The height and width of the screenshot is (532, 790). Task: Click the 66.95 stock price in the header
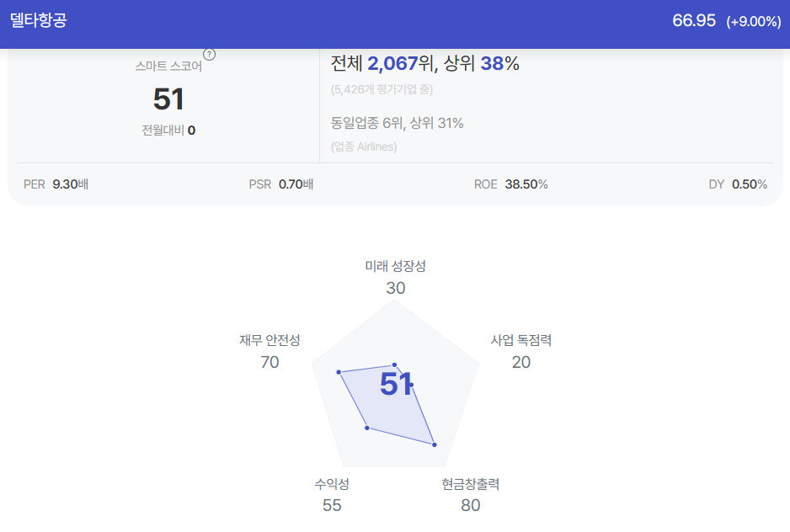pos(694,21)
